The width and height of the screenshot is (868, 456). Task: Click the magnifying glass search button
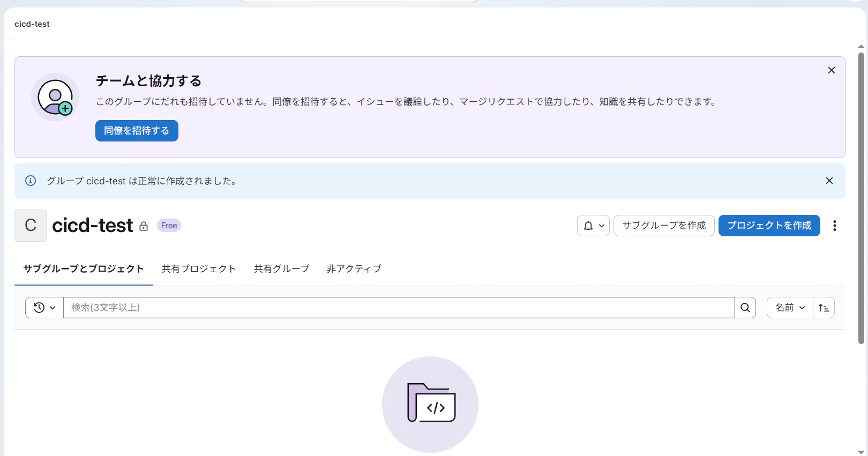pyautogui.click(x=745, y=308)
